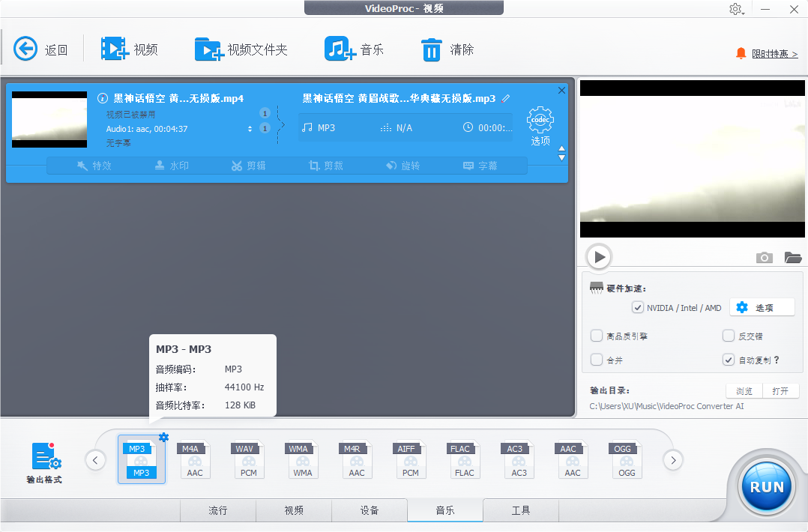Click the left arrow in the format strip
Screen dimensions: 808x532
tap(95, 460)
